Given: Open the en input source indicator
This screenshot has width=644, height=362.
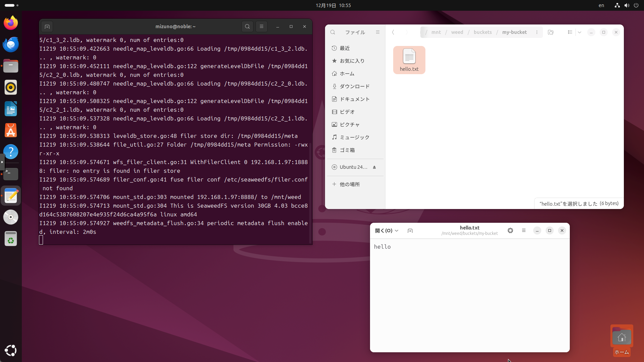Looking at the screenshot, I should point(601,5).
